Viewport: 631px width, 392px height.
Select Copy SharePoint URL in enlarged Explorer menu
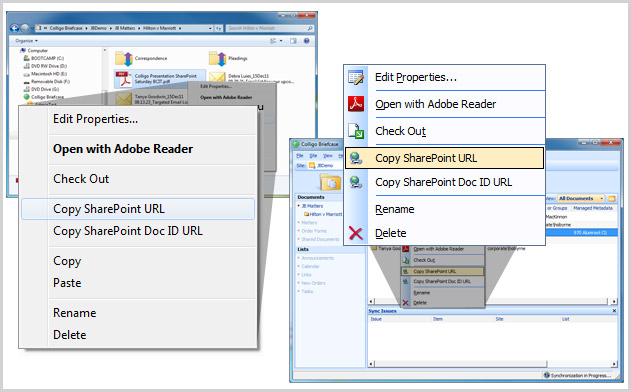pos(138,209)
